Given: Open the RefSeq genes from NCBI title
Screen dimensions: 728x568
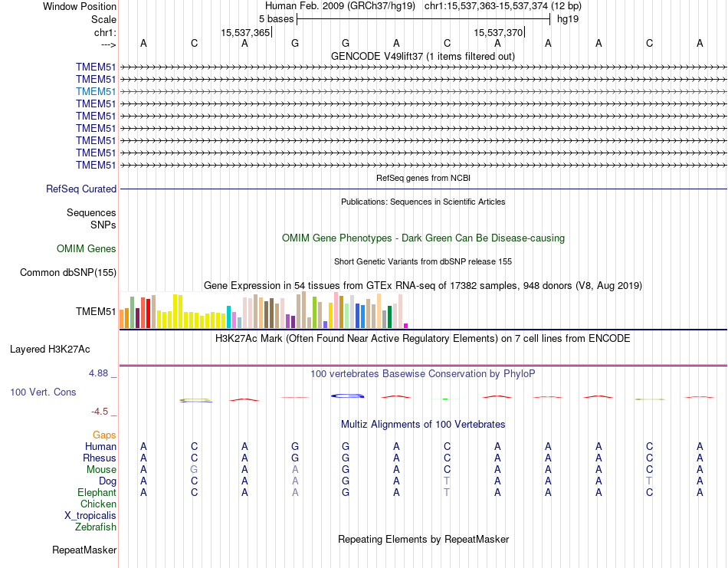Looking at the screenshot, I should click(x=423, y=178).
